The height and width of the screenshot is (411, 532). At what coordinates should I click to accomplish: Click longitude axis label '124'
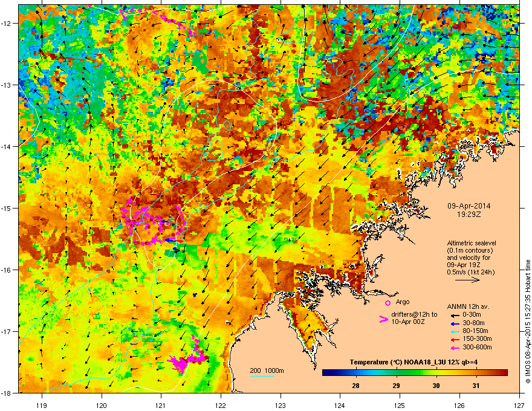pos(340,405)
